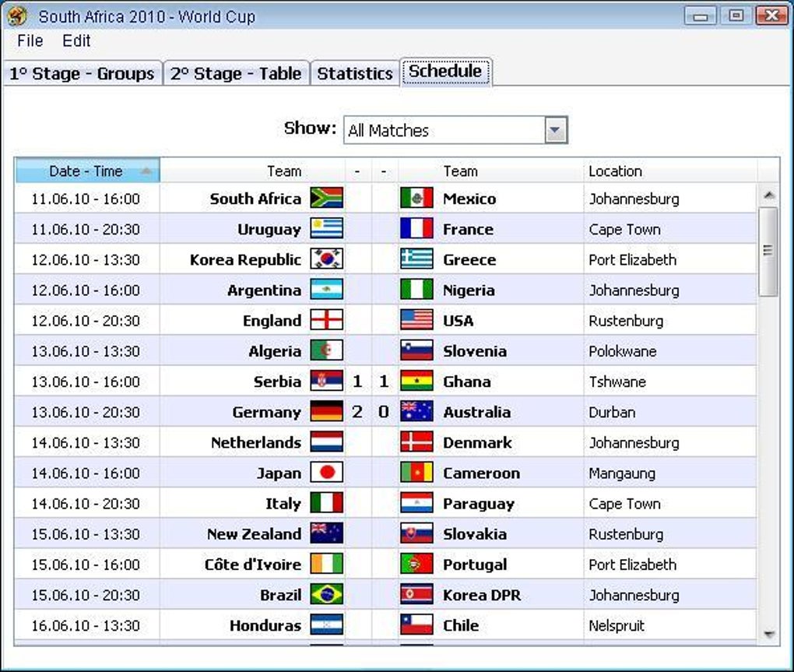
Task: Switch to the Statistics tab
Action: (x=354, y=73)
